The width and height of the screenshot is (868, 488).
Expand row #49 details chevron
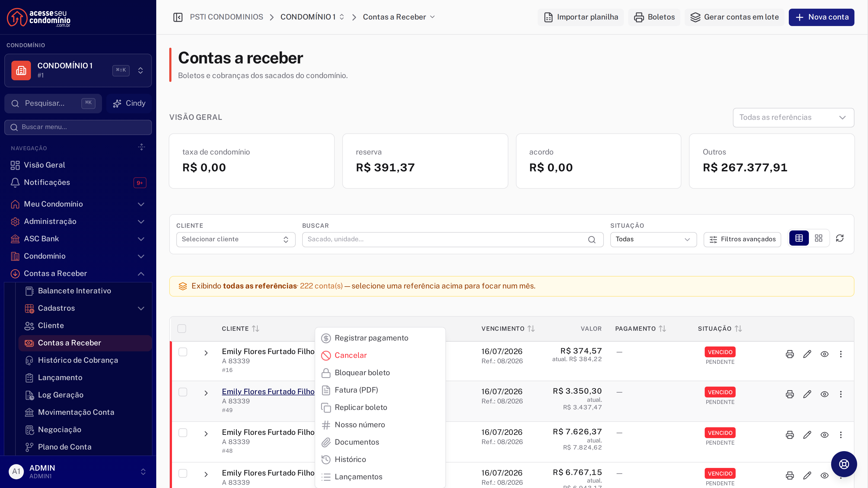point(206,393)
